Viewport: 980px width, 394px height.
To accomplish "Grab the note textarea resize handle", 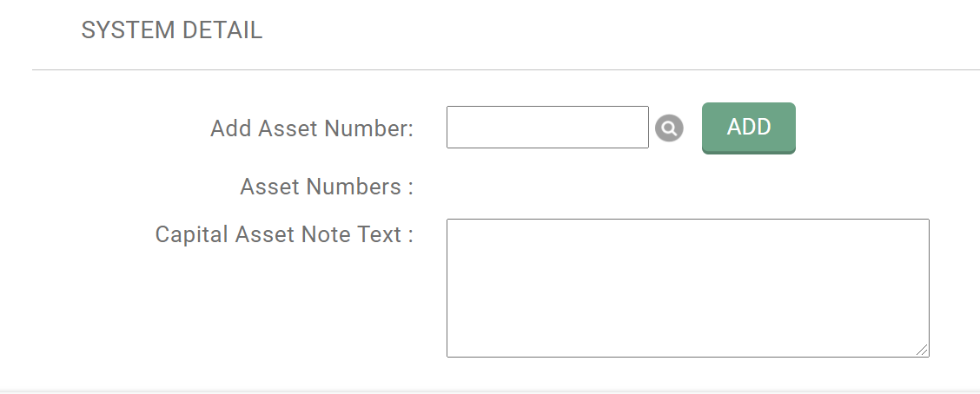I will (922, 350).
